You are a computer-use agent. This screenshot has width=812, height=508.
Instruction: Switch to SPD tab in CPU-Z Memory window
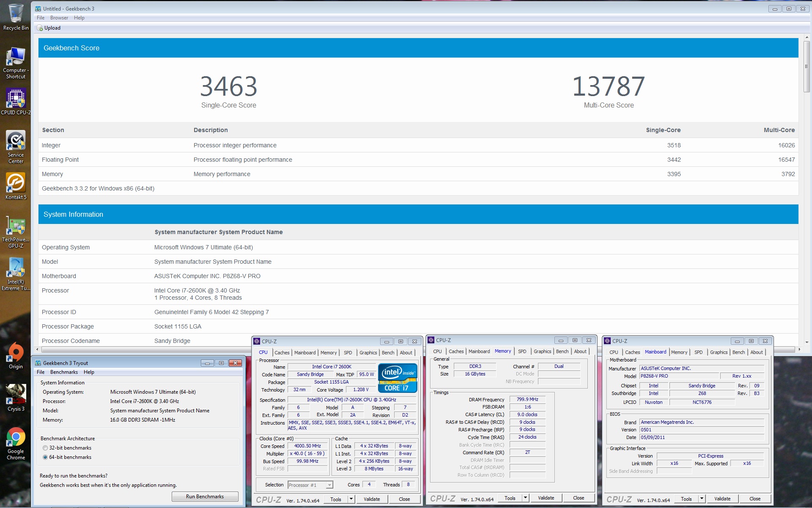click(x=522, y=351)
